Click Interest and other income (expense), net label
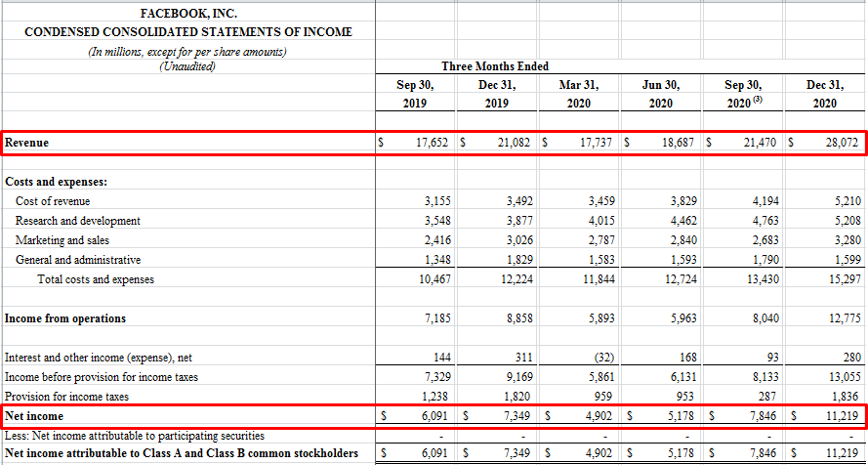 [x=99, y=358]
